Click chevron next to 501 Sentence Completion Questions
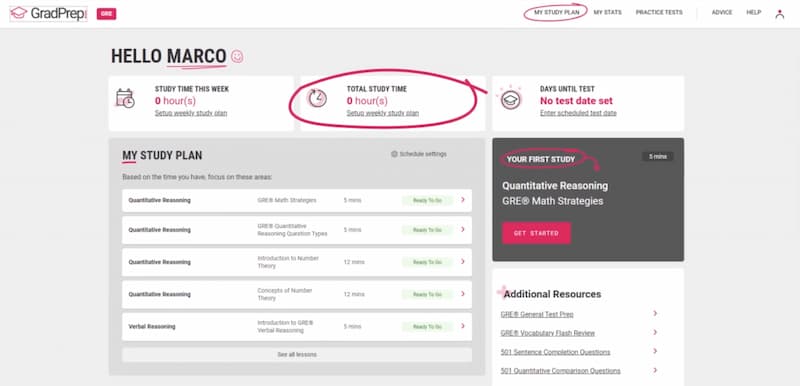 [x=655, y=351]
